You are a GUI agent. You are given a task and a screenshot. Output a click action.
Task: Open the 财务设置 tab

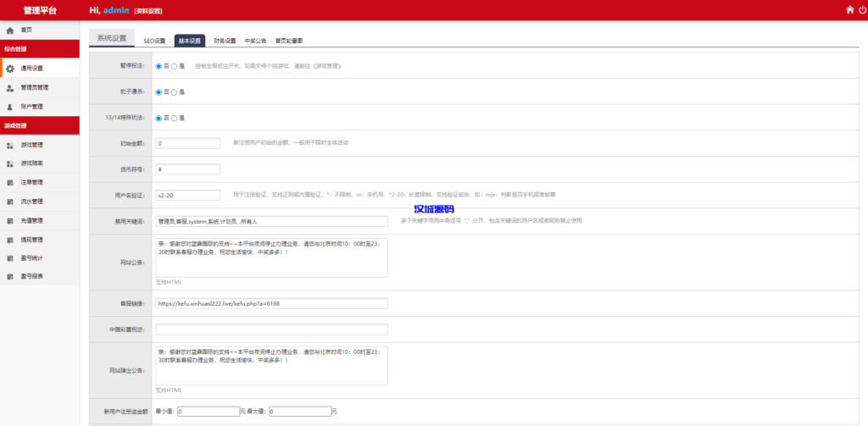click(224, 41)
